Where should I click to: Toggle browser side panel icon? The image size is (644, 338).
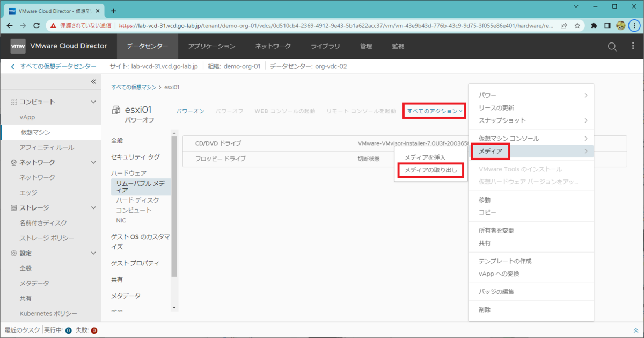(608, 25)
